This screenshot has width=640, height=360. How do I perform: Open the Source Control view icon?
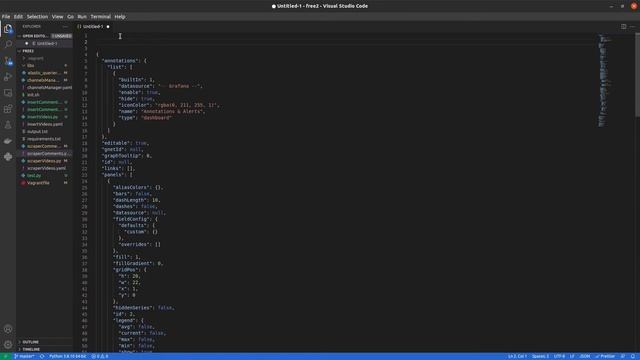coord(8,61)
